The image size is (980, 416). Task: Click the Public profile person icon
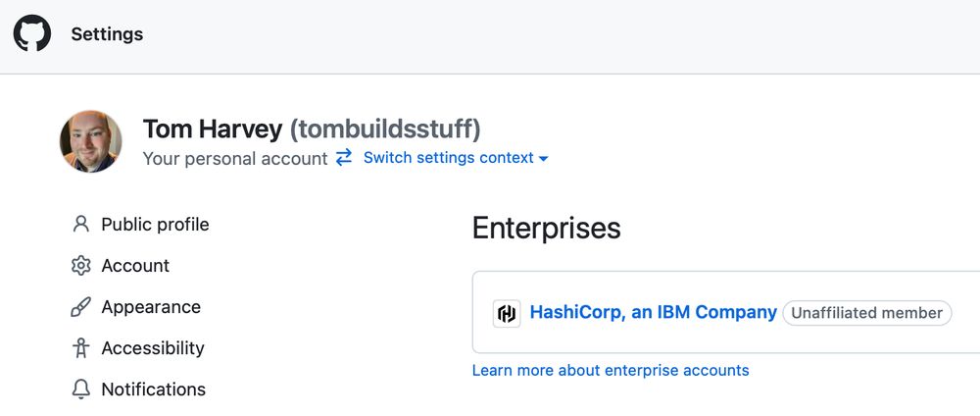click(x=80, y=224)
